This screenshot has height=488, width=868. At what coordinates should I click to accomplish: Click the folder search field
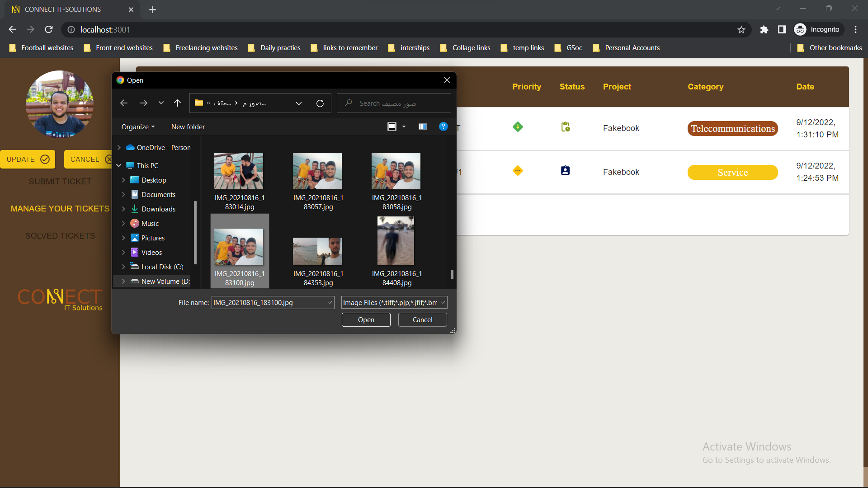tap(394, 103)
